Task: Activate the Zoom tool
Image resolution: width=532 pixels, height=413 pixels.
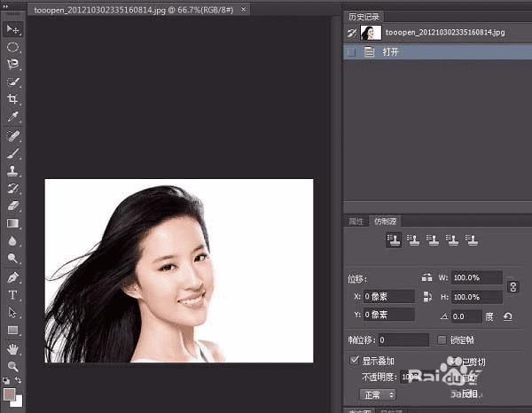Action: [13, 365]
